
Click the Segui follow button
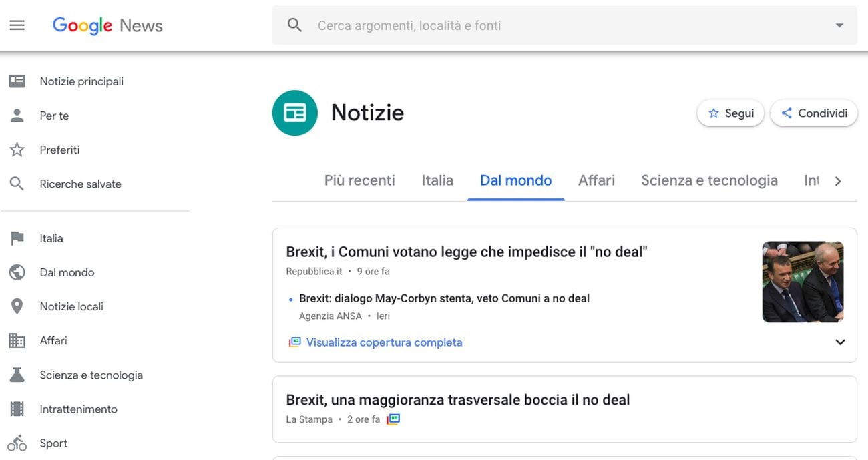(x=730, y=113)
